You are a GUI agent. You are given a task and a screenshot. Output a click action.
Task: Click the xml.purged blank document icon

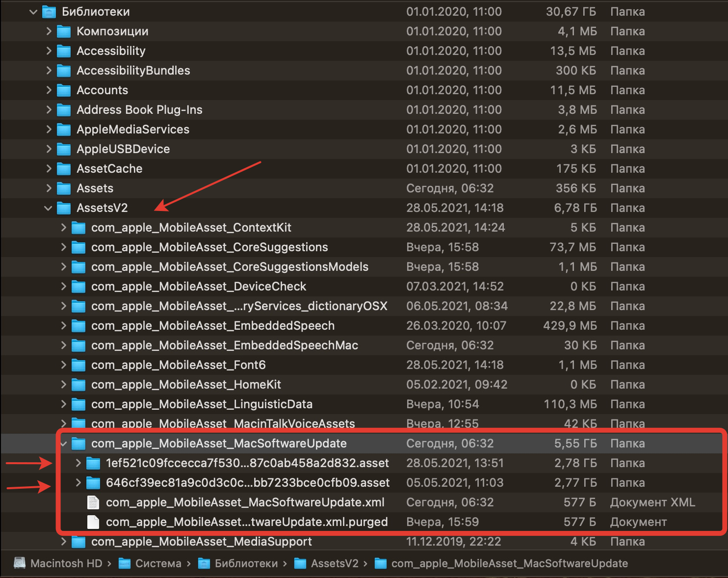pos(93,522)
